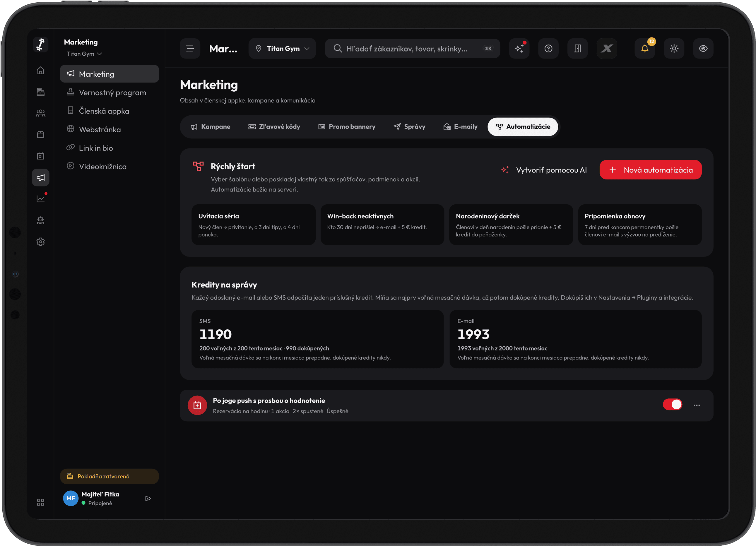Open the shop box icon in the left rail
This screenshot has height=546, width=756.
[x=40, y=135]
